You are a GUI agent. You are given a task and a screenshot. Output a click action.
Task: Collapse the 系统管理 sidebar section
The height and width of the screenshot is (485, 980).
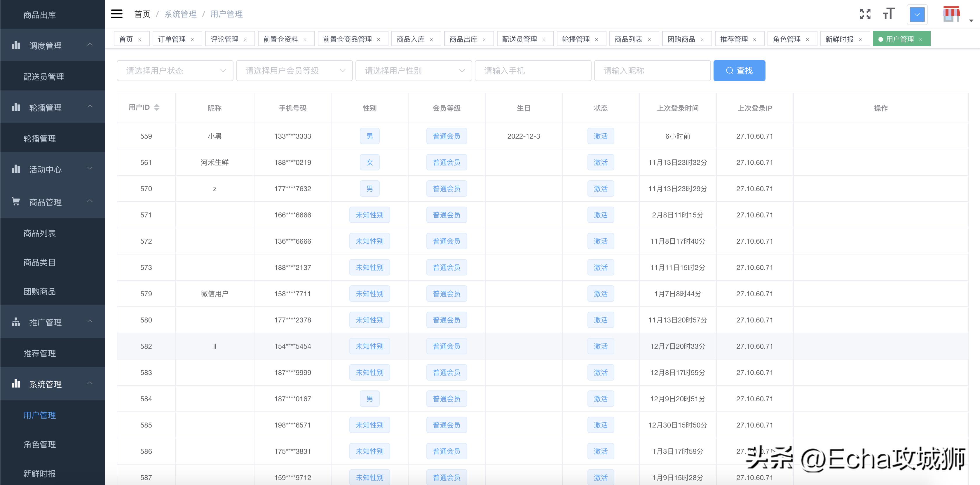pos(90,383)
